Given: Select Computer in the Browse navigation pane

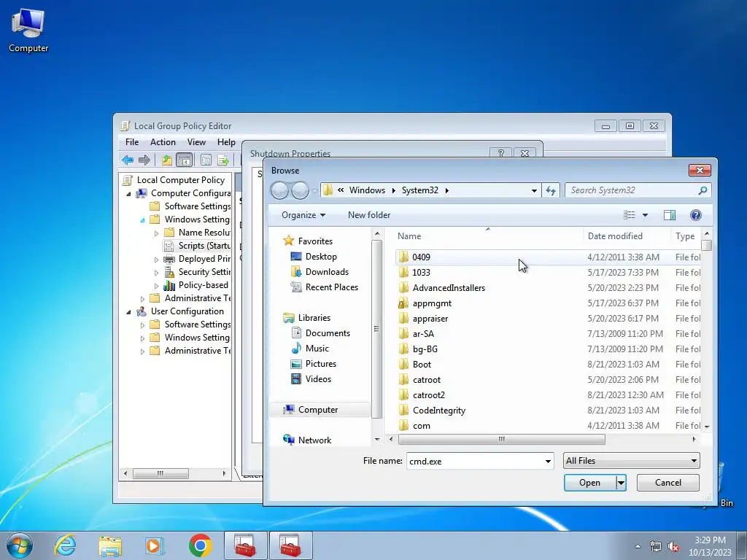Looking at the screenshot, I should pos(318,410).
